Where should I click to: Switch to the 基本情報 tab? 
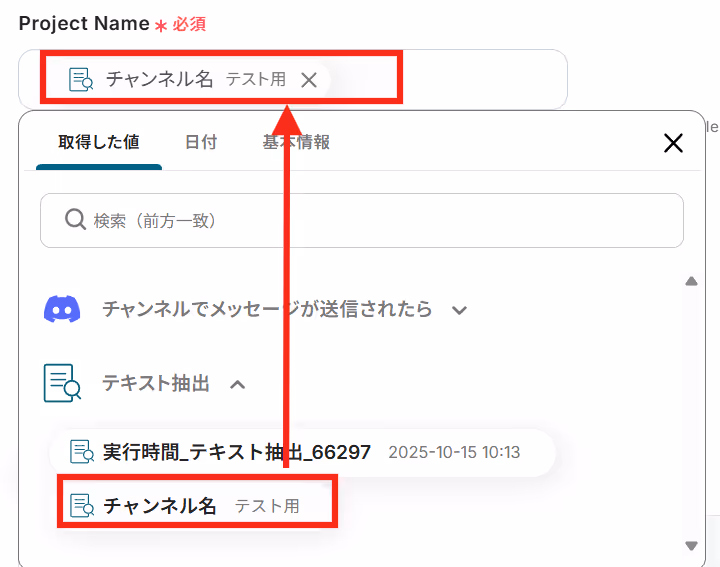296,142
